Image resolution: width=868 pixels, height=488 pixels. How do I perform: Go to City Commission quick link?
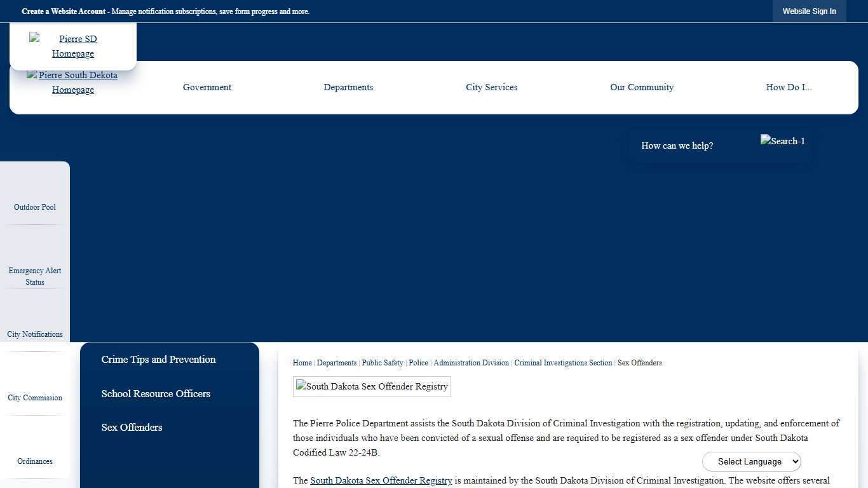pyautogui.click(x=35, y=398)
